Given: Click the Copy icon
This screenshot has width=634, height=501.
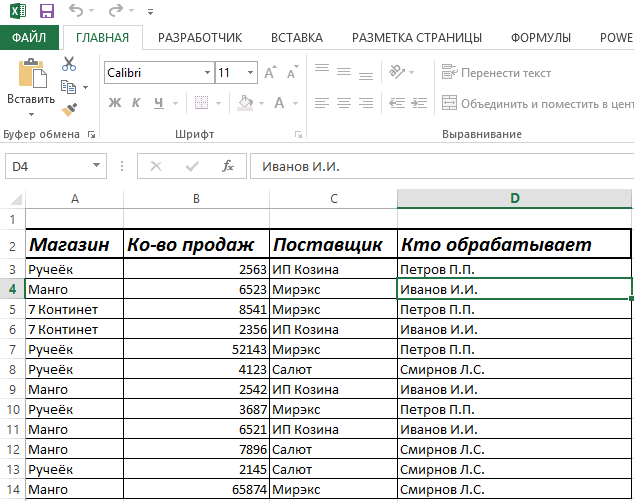Looking at the screenshot, I should click(x=68, y=87).
